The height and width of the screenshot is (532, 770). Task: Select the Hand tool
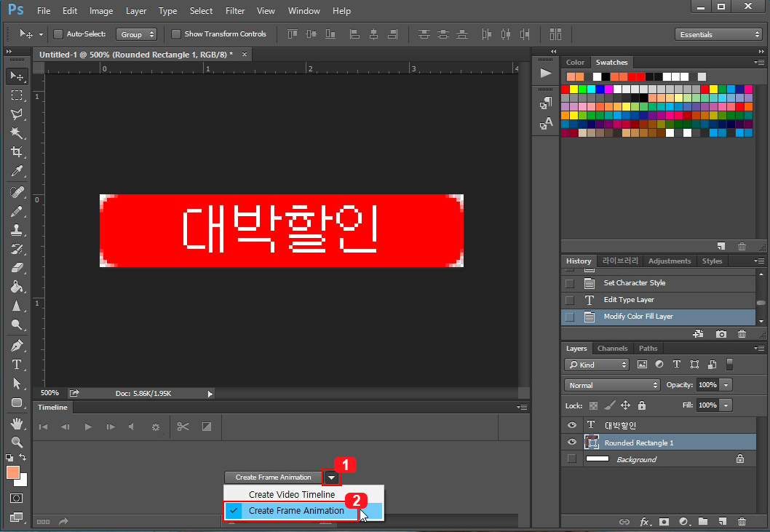click(x=17, y=423)
